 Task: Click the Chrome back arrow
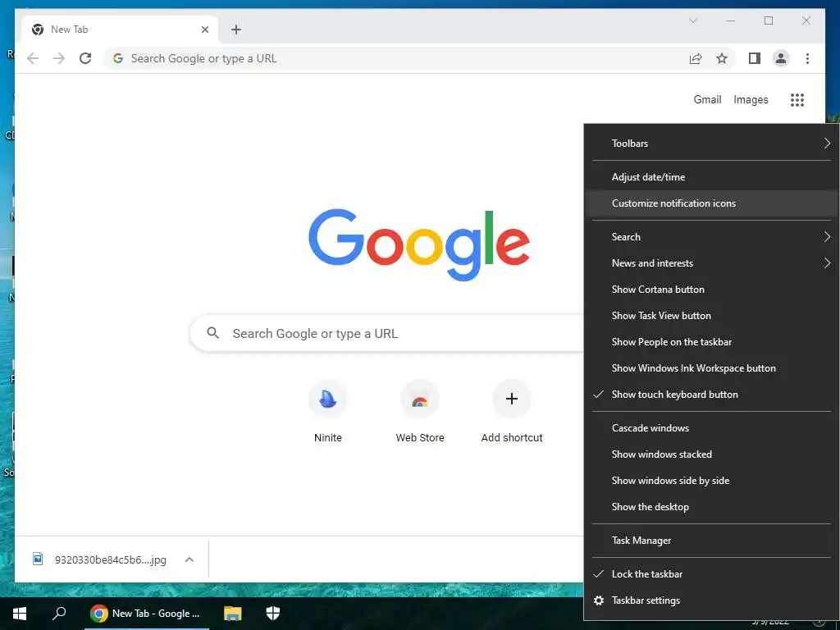[x=33, y=58]
